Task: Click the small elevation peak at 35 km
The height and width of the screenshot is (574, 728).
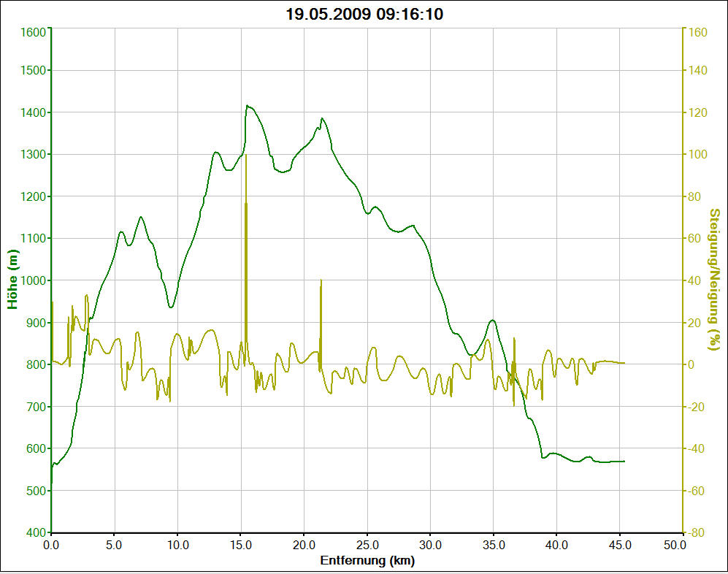Action: [493, 320]
